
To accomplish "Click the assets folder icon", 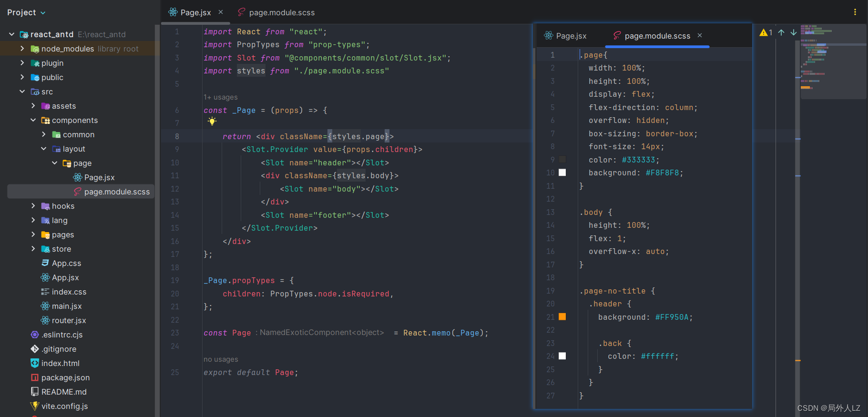I will click(45, 106).
